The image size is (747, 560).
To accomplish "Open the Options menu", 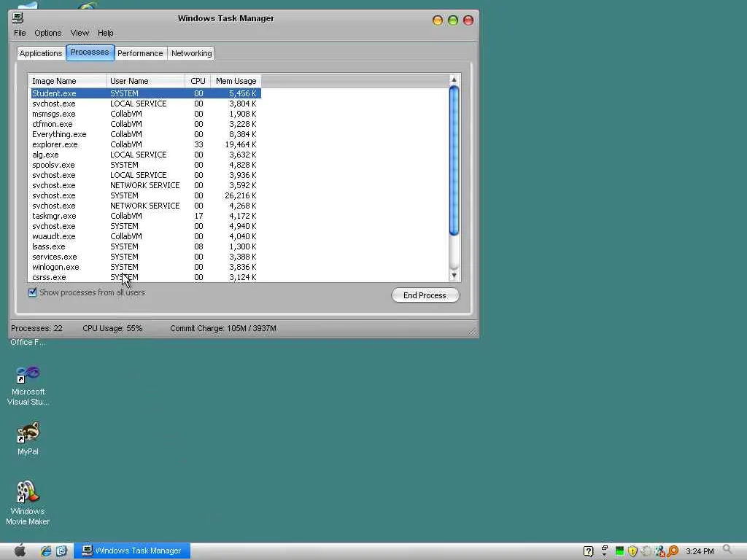I will (x=47, y=33).
